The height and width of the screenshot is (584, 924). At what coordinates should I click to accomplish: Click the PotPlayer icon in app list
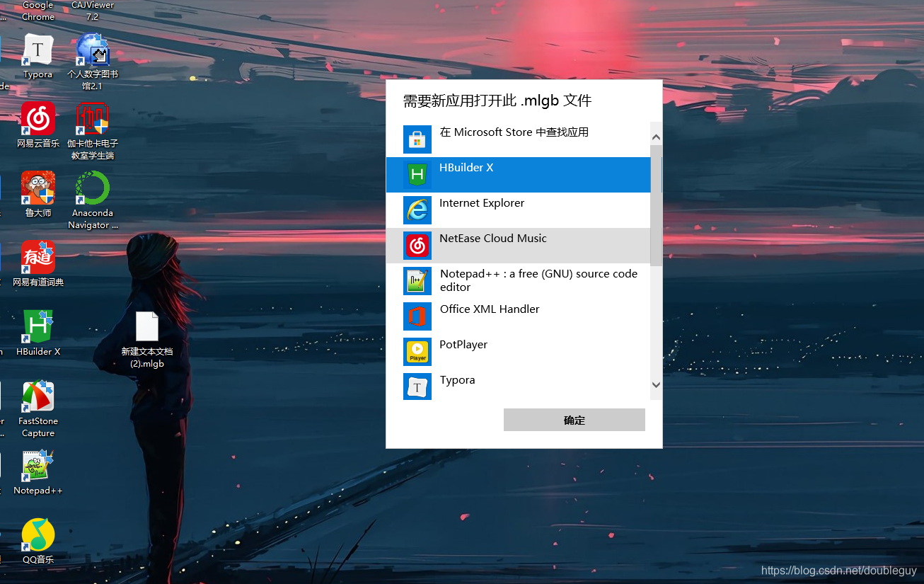coord(417,352)
